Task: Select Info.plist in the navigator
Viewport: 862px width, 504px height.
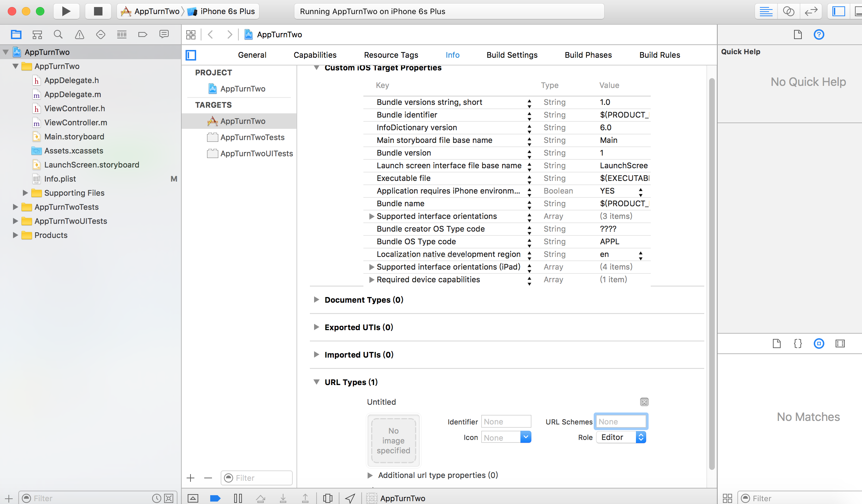Action: coord(60,179)
